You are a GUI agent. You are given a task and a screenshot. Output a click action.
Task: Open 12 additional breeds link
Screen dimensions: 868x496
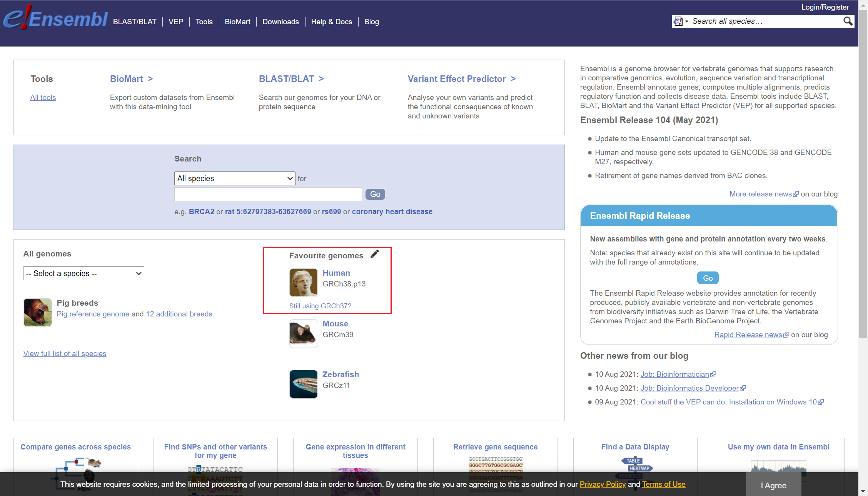(179, 314)
